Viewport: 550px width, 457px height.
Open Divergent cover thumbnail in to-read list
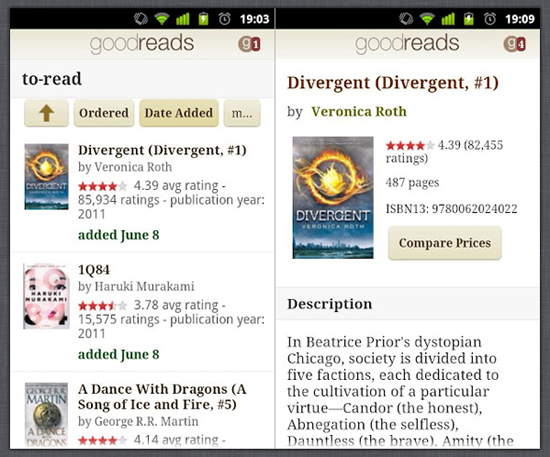46,176
